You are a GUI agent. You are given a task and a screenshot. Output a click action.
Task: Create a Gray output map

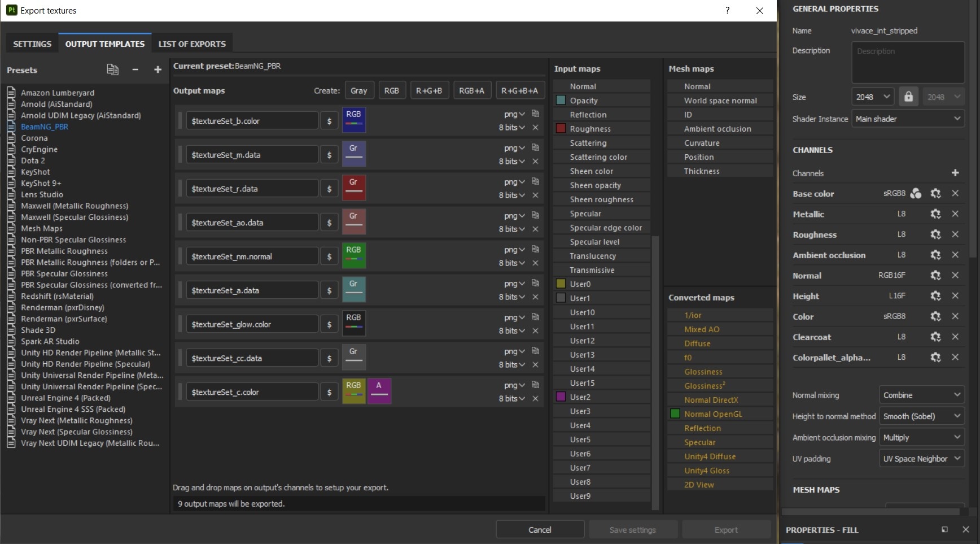coord(358,90)
